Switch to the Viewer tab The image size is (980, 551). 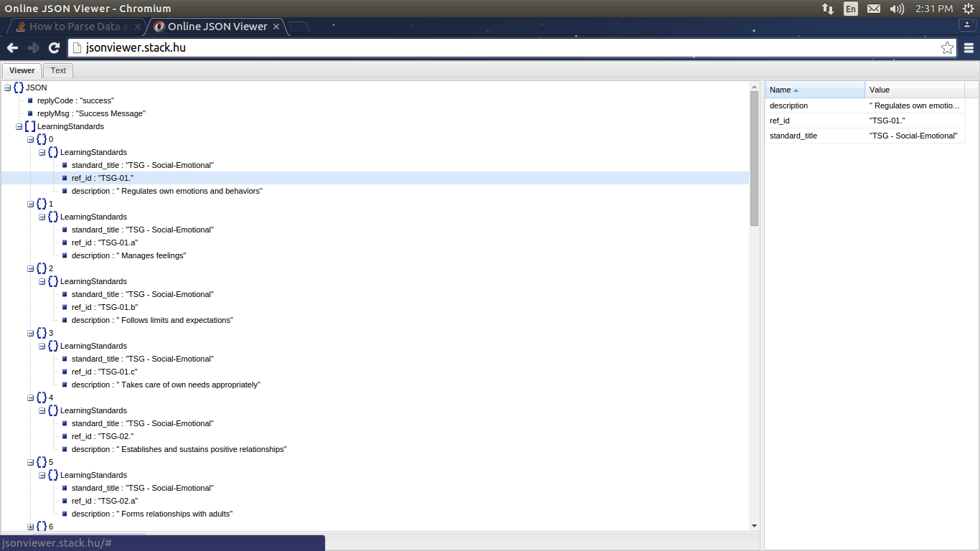click(22, 70)
